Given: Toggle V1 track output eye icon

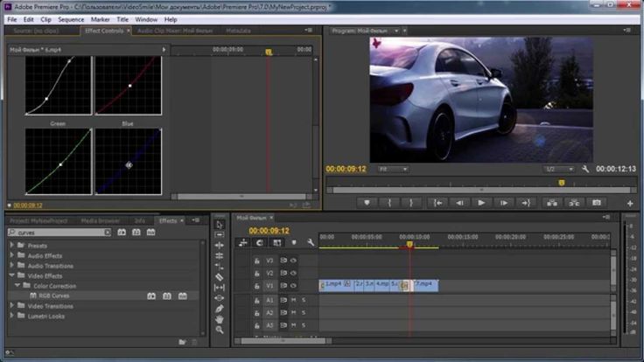Looking at the screenshot, I should point(293,285).
